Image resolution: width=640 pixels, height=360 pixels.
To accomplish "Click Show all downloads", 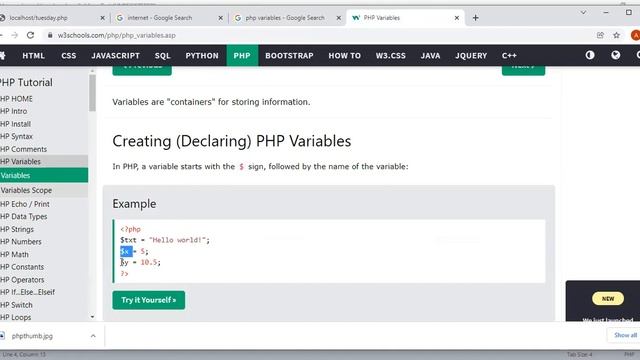I will (x=624, y=335).
